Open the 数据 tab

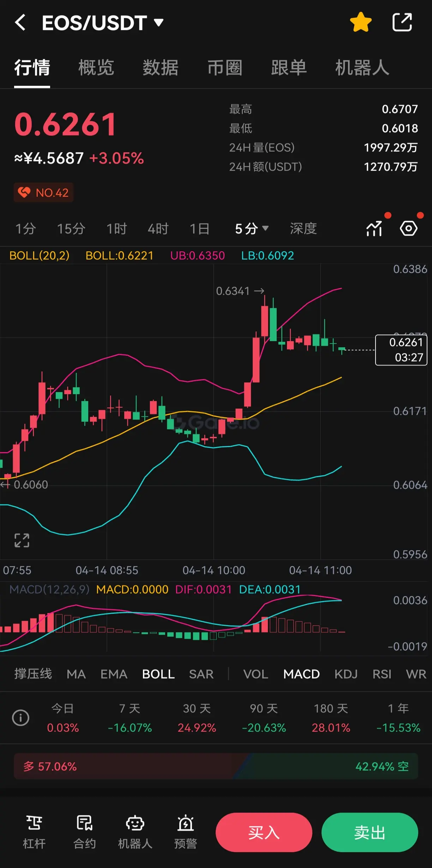161,67
